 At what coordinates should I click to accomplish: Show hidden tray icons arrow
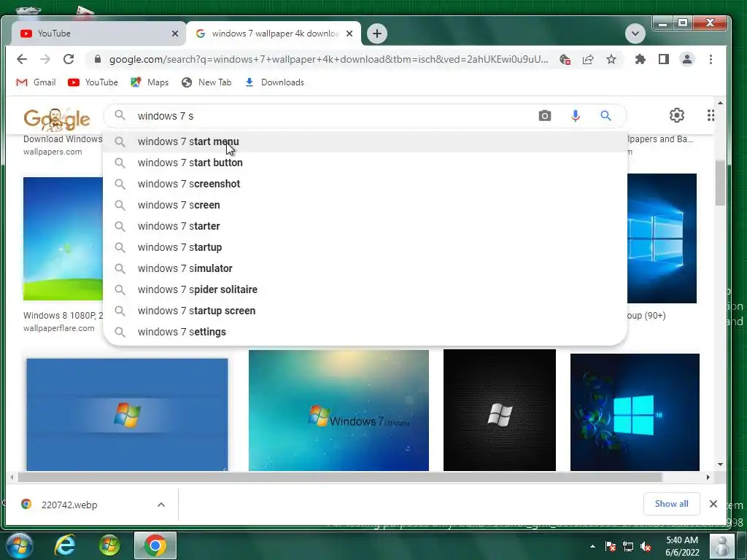(592, 546)
